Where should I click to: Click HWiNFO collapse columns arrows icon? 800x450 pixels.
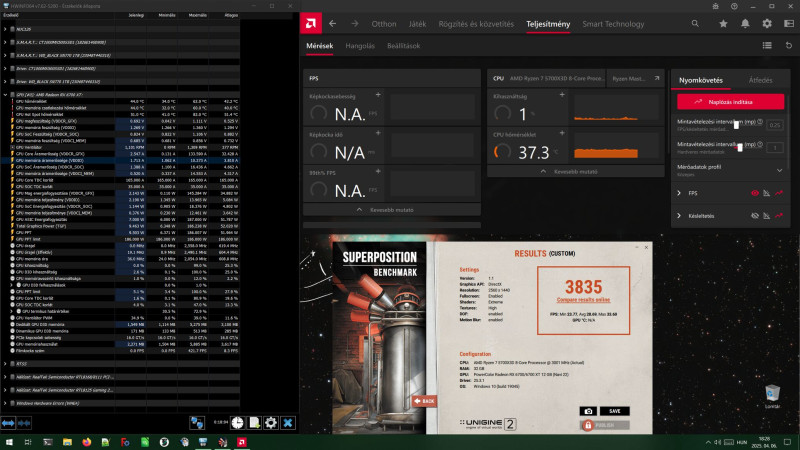(x=24, y=423)
